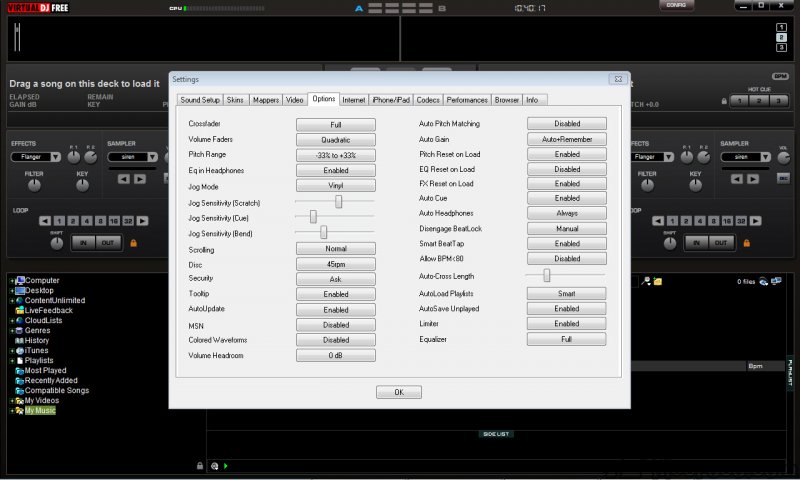Change Auto Gain from Auto+Remember

point(567,139)
